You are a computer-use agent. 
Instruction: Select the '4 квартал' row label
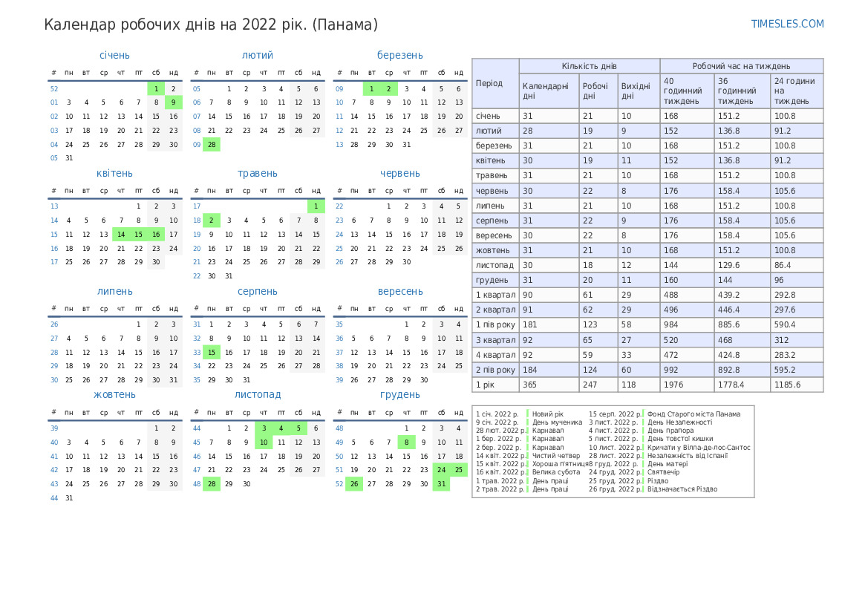tap(495, 355)
